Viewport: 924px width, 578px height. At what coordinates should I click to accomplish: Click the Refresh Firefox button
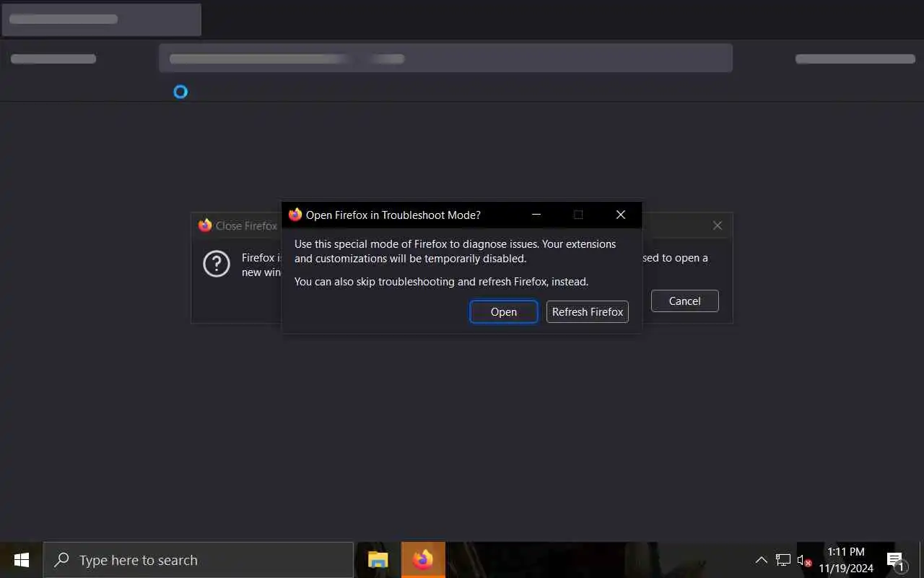[x=588, y=312]
